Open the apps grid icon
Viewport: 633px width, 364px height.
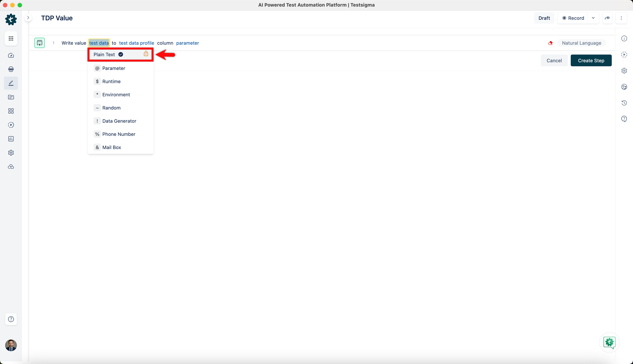(x=11, y=38)
